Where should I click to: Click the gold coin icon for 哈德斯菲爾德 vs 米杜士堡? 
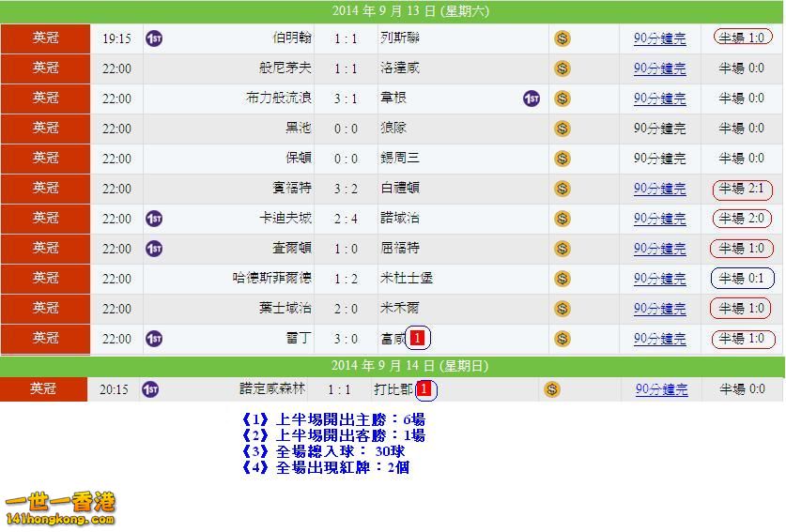pyautogui.click(x=563, y=279)
